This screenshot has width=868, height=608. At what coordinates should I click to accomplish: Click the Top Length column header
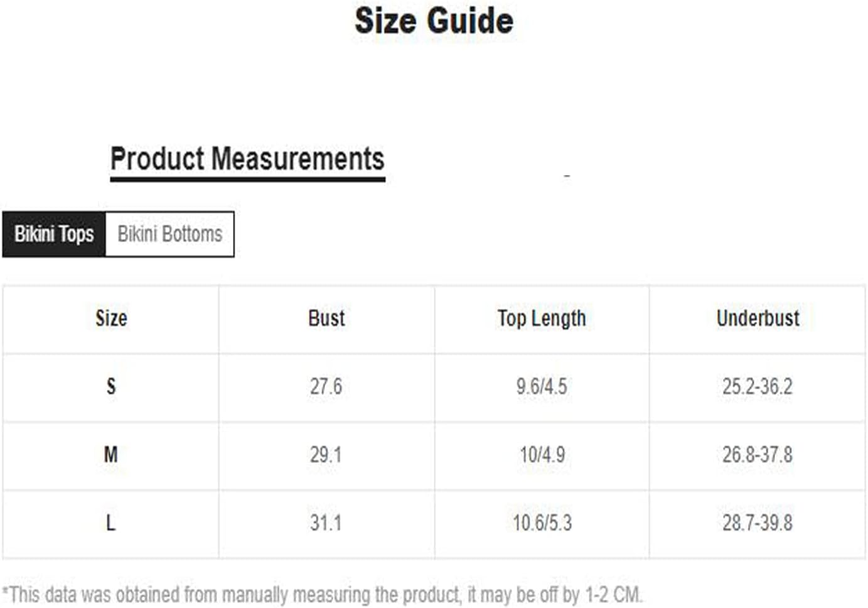542,319
